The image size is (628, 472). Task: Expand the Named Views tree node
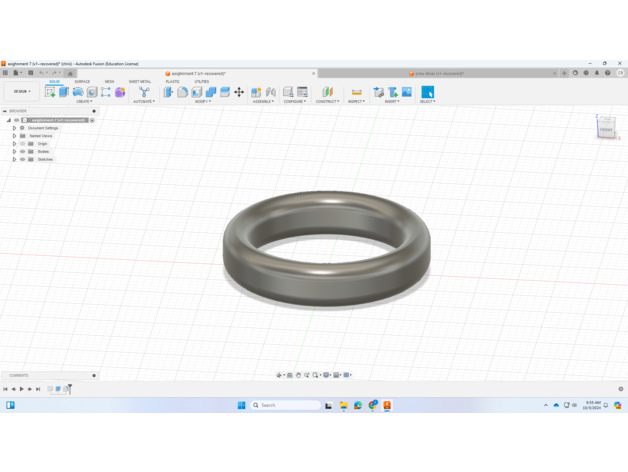click(x=14, y=136)
